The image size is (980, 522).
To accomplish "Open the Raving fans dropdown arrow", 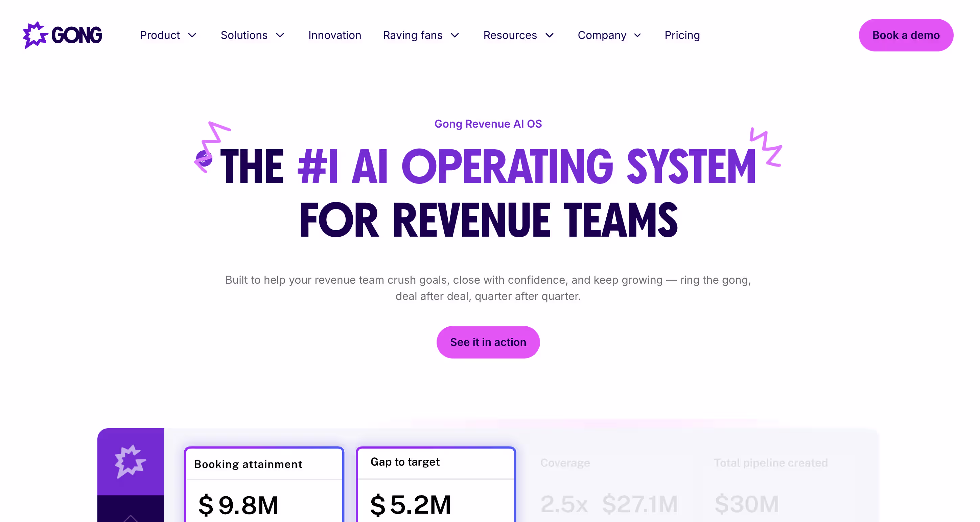I will (455, 36).
